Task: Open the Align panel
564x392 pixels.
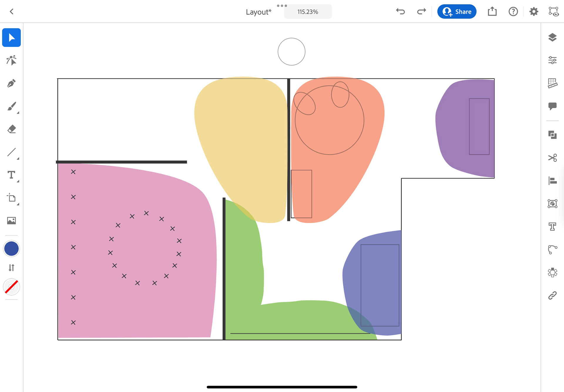Action: [552, 181]
